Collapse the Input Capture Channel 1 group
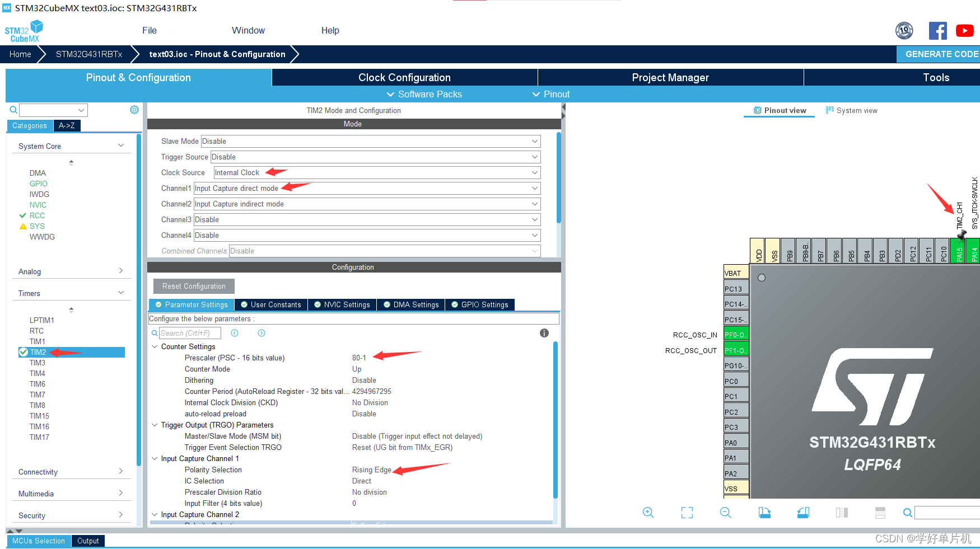 tap(155, 458)
